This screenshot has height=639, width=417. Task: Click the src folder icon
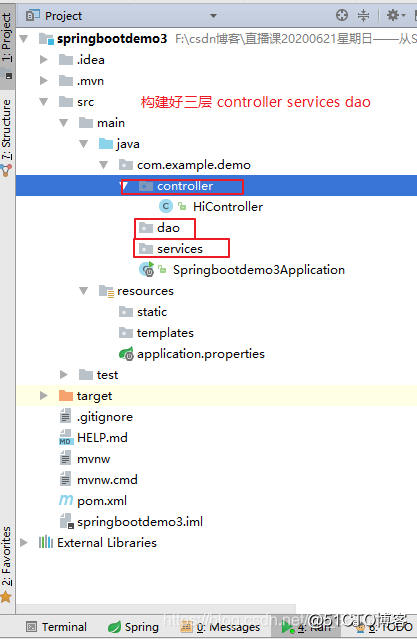pos(66,102)
